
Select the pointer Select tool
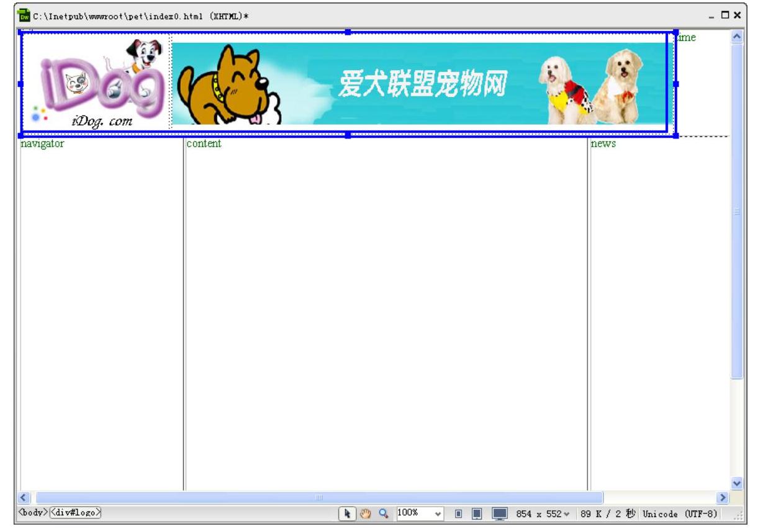point(348,513)
